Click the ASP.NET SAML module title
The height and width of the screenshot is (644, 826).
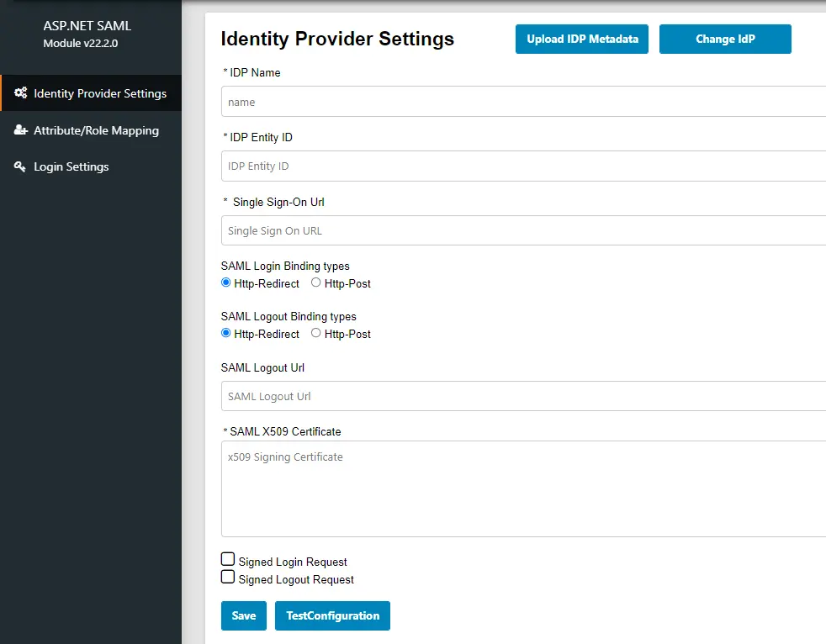tap(87, 25)
